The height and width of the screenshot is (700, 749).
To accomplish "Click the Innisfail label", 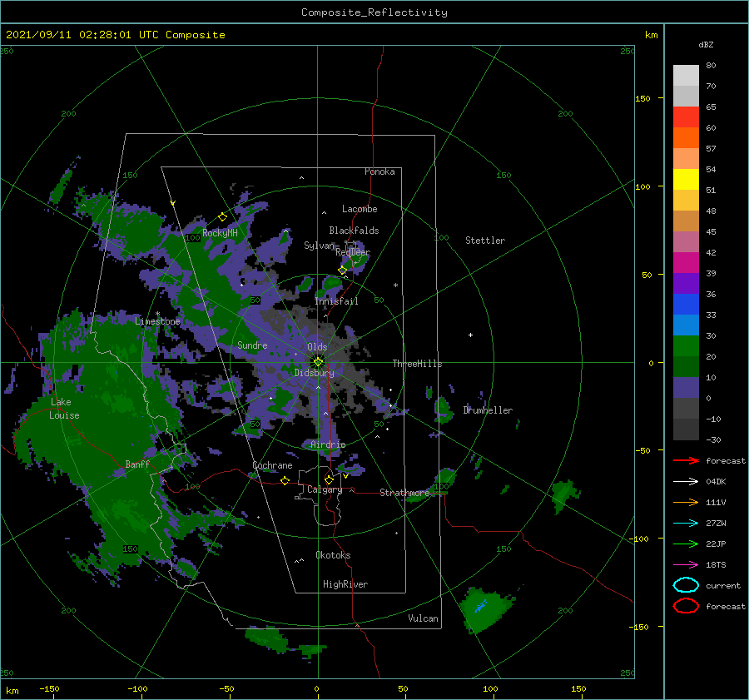I will [336, 301].
